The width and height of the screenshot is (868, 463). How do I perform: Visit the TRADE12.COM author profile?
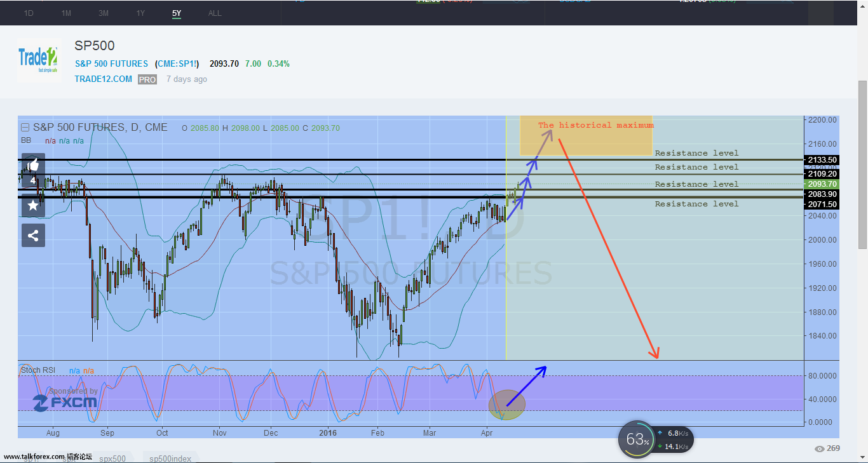pyautogui.click(x=104, y=79)
